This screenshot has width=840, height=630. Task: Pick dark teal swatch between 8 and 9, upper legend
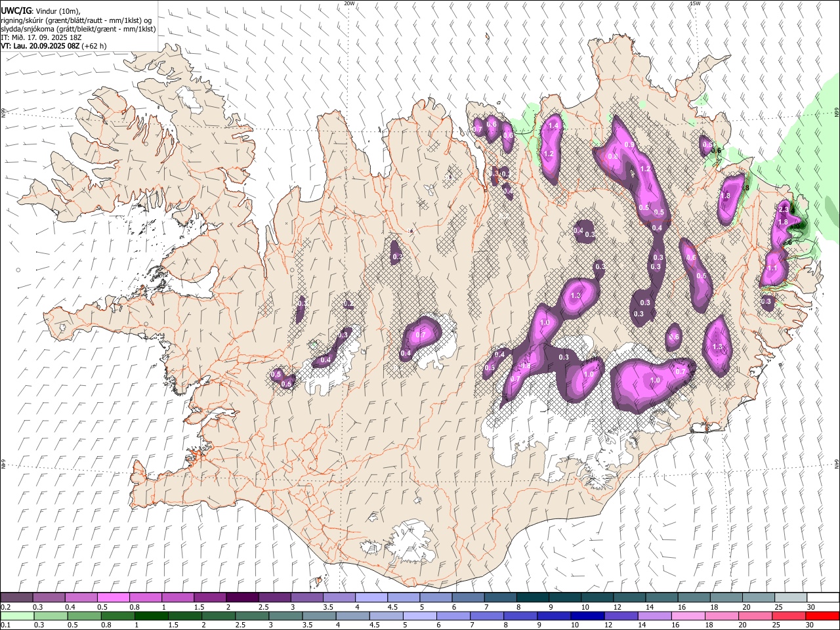[532, 598]
